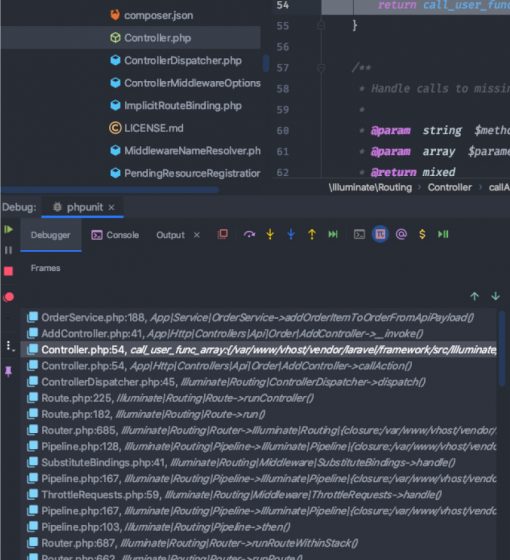Image resolution: width=510 pixels, height=560 pixels.
Task: Select the OrderService.php:188 stack frame
Action: click(x=259, y=318)
